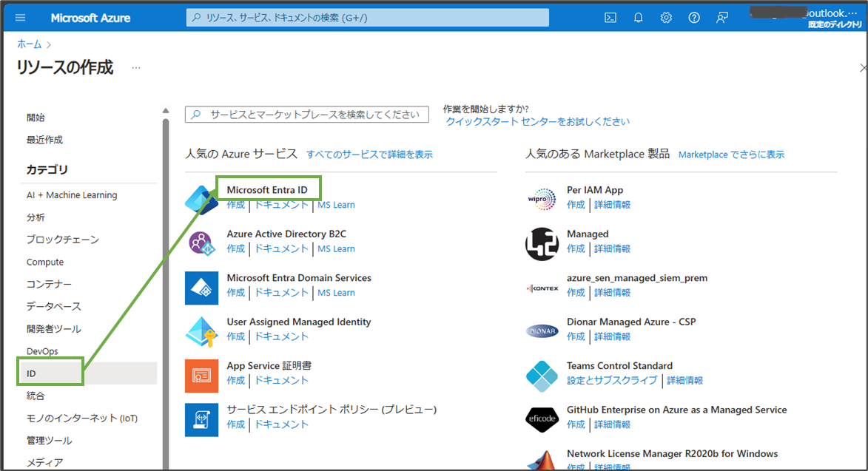Choose the ID category
This screenshot has height=471, width=868.
[x=88, y=373]
